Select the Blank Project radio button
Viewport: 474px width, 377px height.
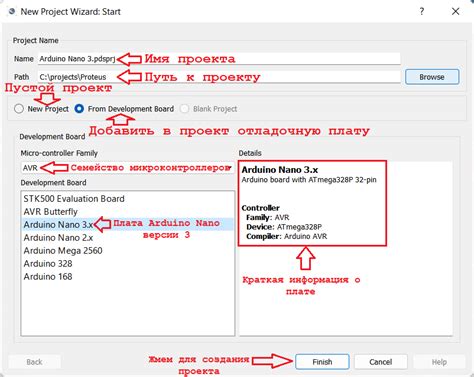click(x=184, y=109)
